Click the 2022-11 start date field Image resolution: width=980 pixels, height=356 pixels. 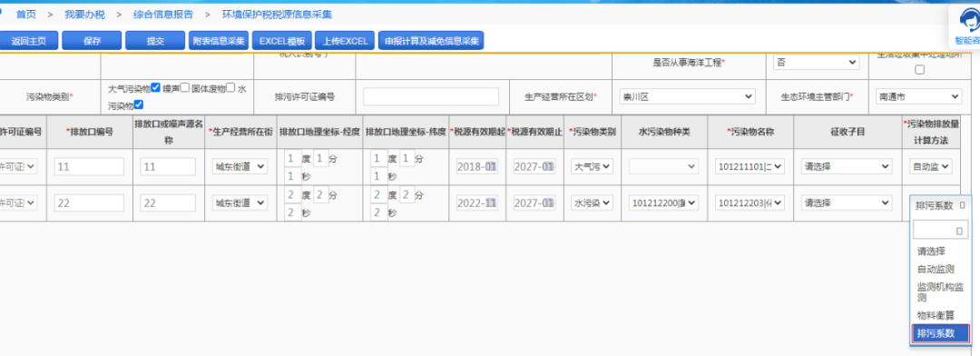pos(477,203)
